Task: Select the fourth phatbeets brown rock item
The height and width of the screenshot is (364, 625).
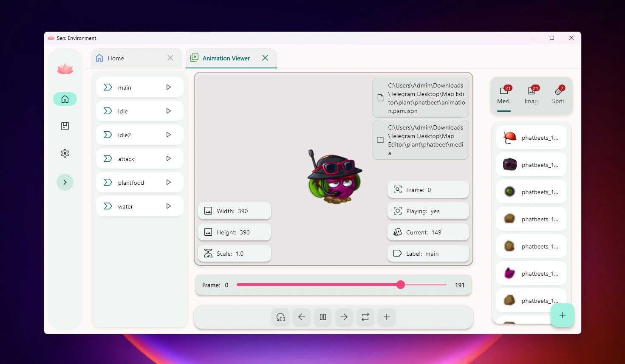Action: [x=532, y=219]
